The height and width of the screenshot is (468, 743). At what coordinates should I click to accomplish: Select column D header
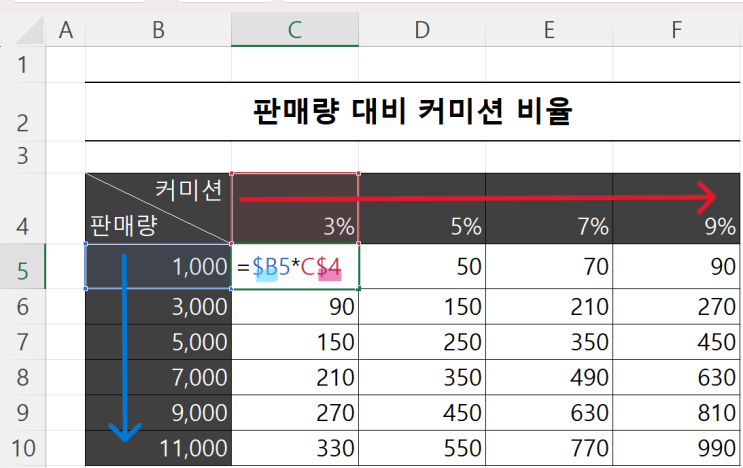tap(422, 30)
